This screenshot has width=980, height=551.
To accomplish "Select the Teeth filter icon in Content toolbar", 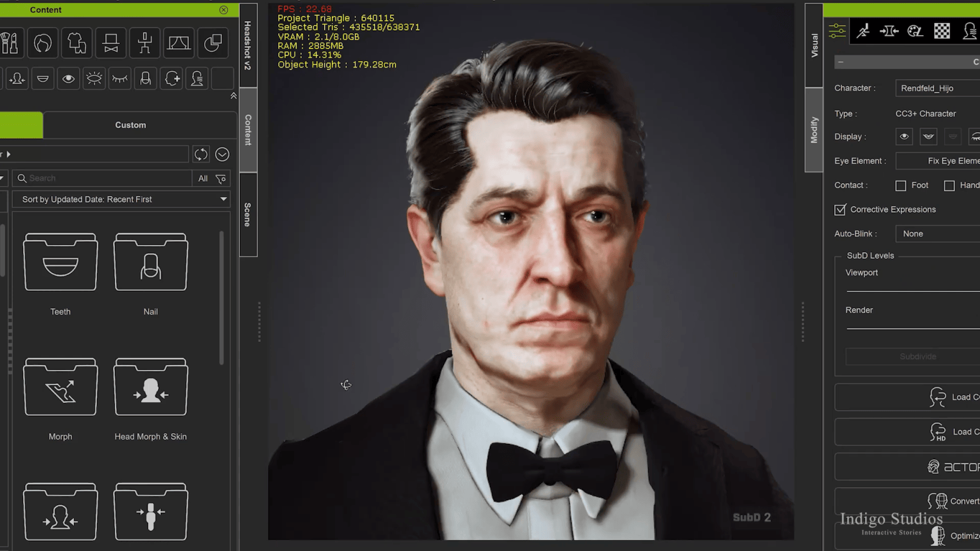I will pos(43,78).
